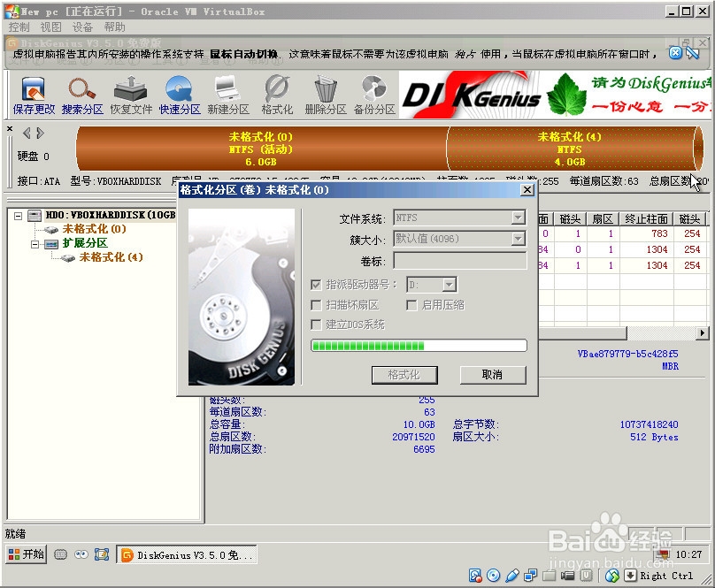Select 未格式化(4) in the tree

coord(111,257)
